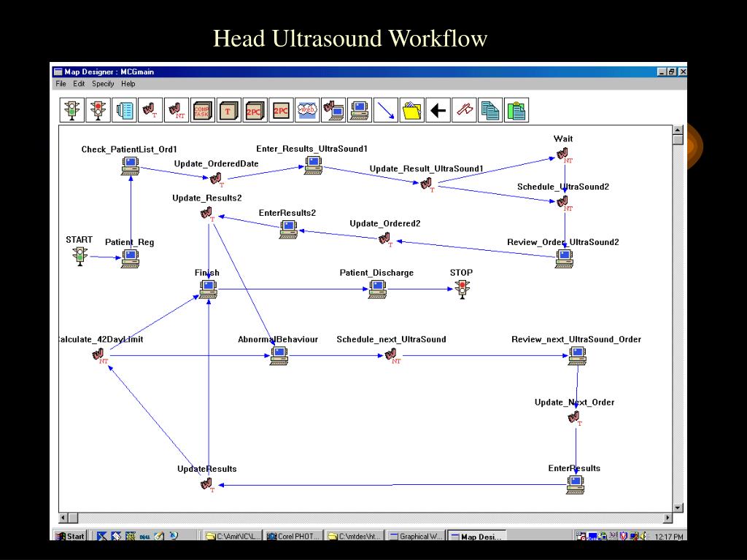This screenshot has height=560, width=747.
Task: Select the computer human task tool
Action: pyautogui.click(x=360, y=110)
